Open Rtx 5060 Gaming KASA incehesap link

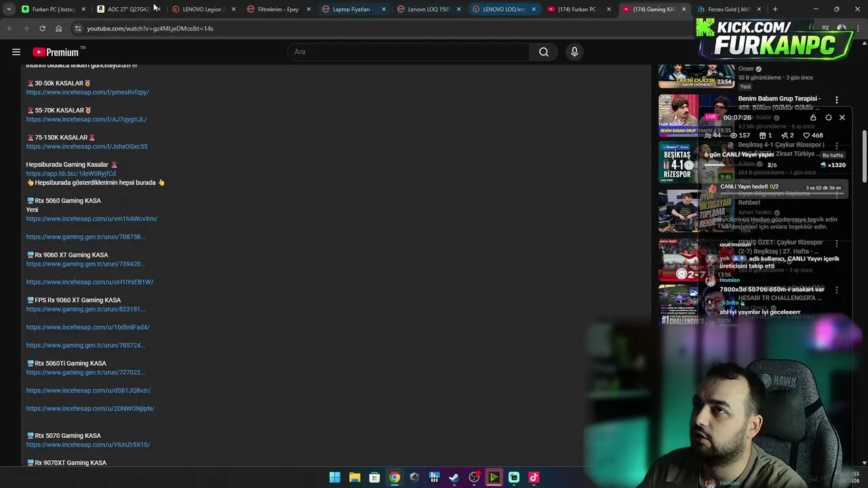click(x=92, y=219)
